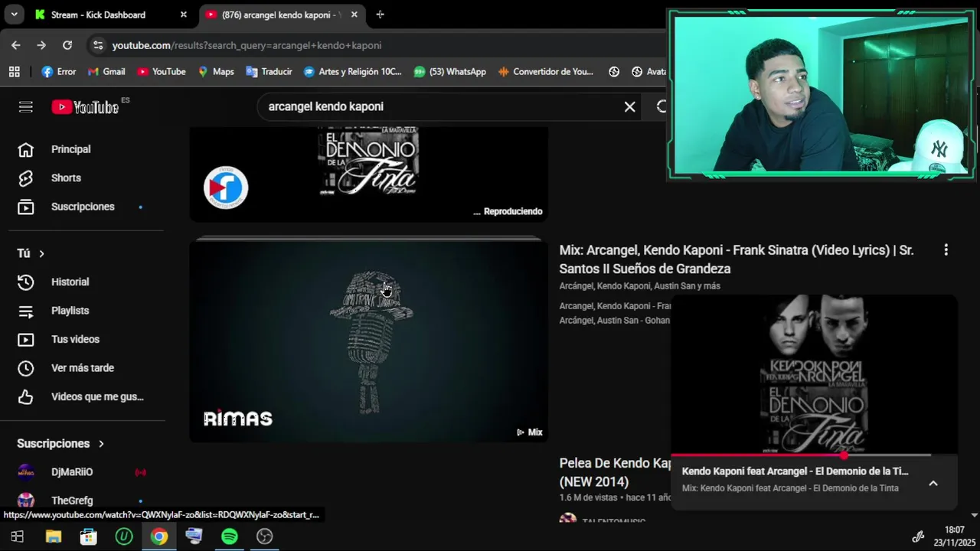Expand the Suscripciones section heading
Viewport: 980px width, 551px height.
(61, 444)
